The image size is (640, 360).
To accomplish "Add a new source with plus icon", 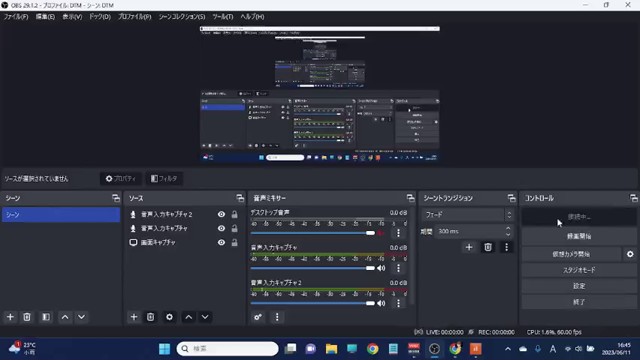I will tap(134, 317).
